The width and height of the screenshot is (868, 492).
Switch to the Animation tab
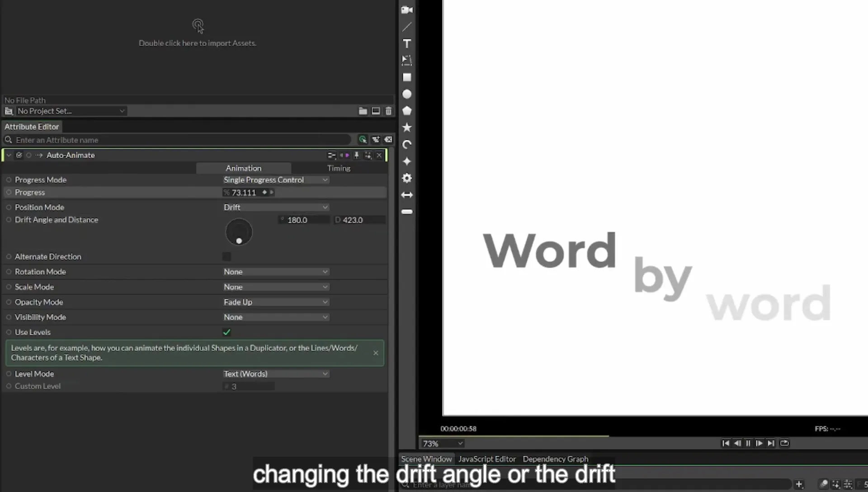coord(244,168)
